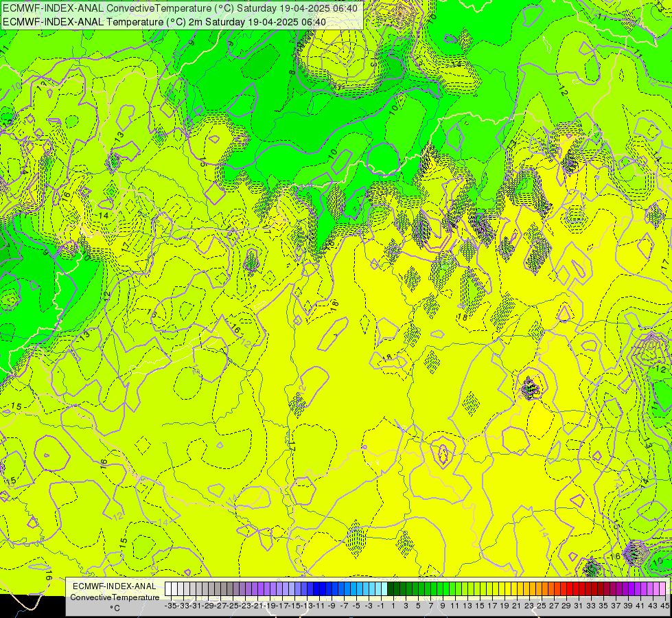This screenshot has width=672, height=618.
Task: Click the '-35' legend scale label
Action: (x=170, y=606)
